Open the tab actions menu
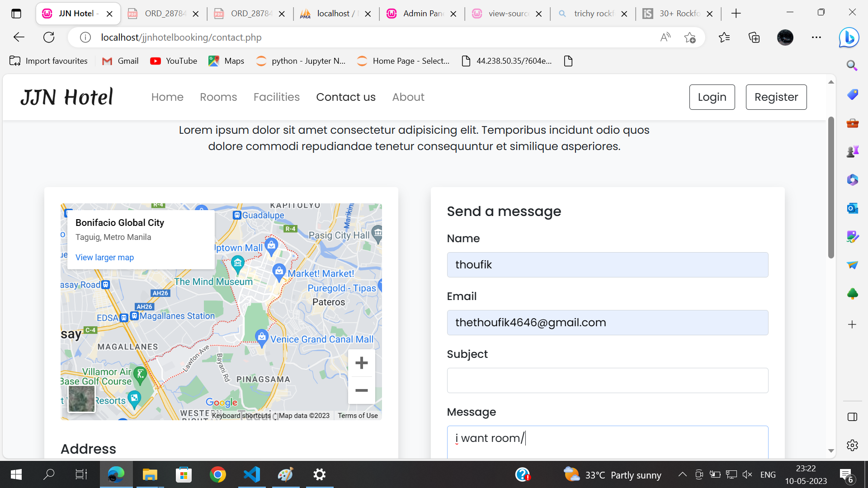The height and width of the screenshot is (488, 868). pos(16,14)
